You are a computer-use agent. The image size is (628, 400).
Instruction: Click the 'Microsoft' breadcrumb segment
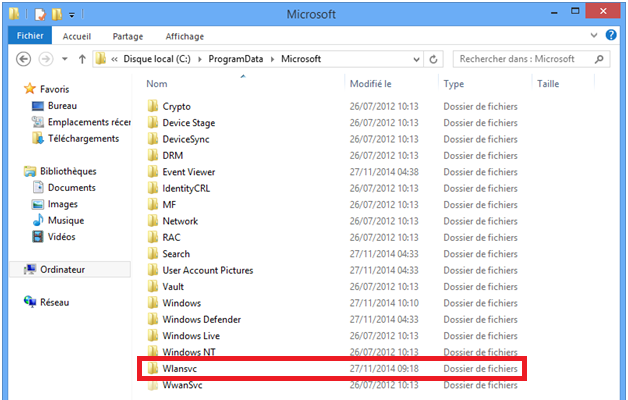click(301, 59)
